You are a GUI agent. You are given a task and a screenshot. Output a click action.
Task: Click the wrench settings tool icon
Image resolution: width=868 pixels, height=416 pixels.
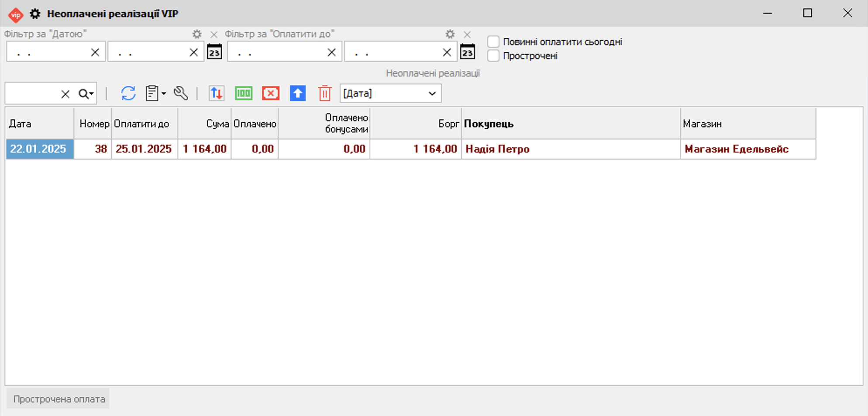181,94
